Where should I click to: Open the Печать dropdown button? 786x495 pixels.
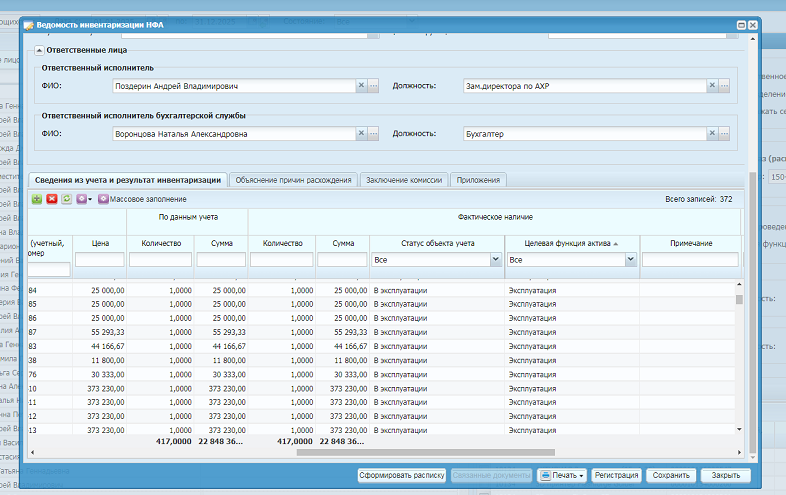point(562,476)
